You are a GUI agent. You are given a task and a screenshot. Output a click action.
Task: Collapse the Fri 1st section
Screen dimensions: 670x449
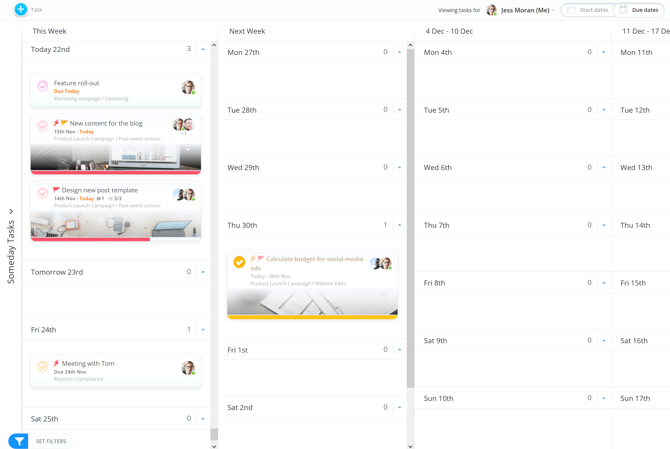tap(400, 349)
